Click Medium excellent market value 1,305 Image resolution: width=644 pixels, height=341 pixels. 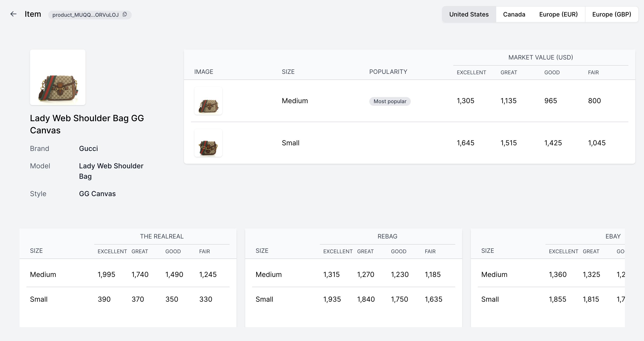(465, 101)
